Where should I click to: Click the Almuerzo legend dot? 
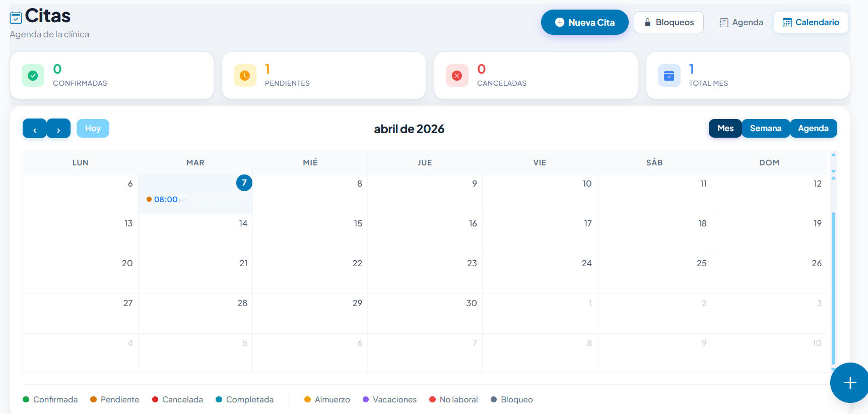click(x=307, y=399)
